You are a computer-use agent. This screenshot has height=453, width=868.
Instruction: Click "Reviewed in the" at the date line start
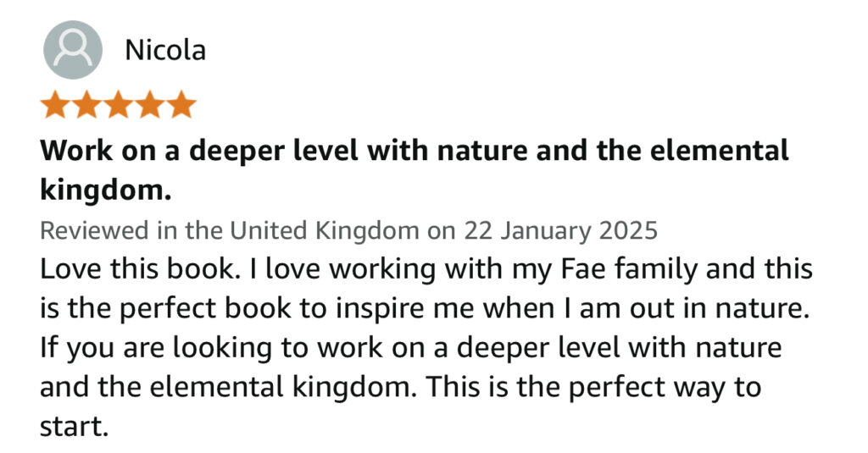click(x=131, y=230)
